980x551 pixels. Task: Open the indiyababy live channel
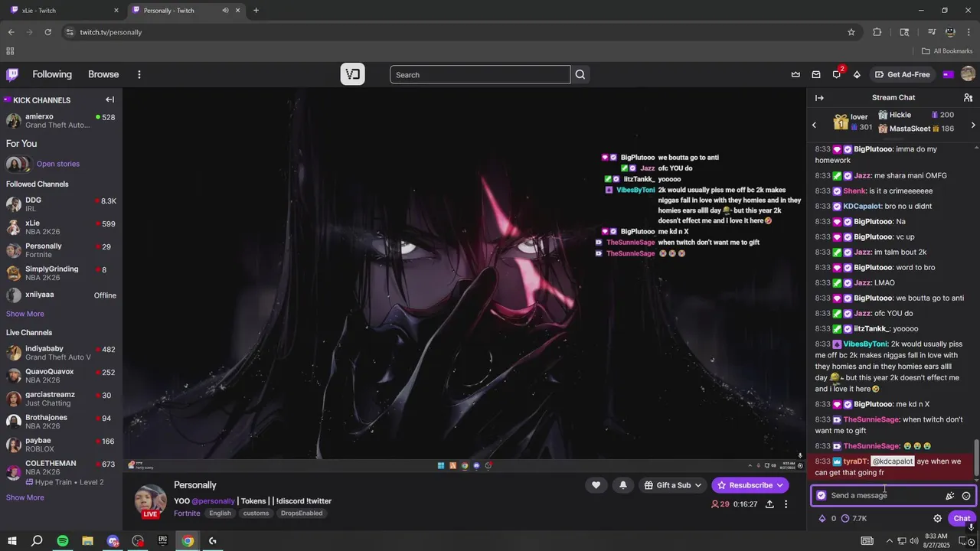coord(61,353)
